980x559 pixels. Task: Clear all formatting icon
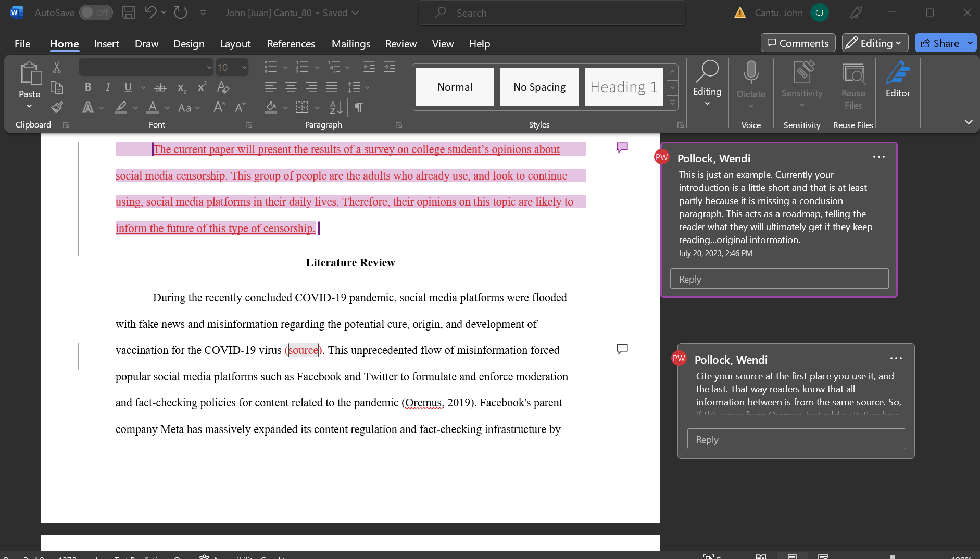click(x=223, y=87)
